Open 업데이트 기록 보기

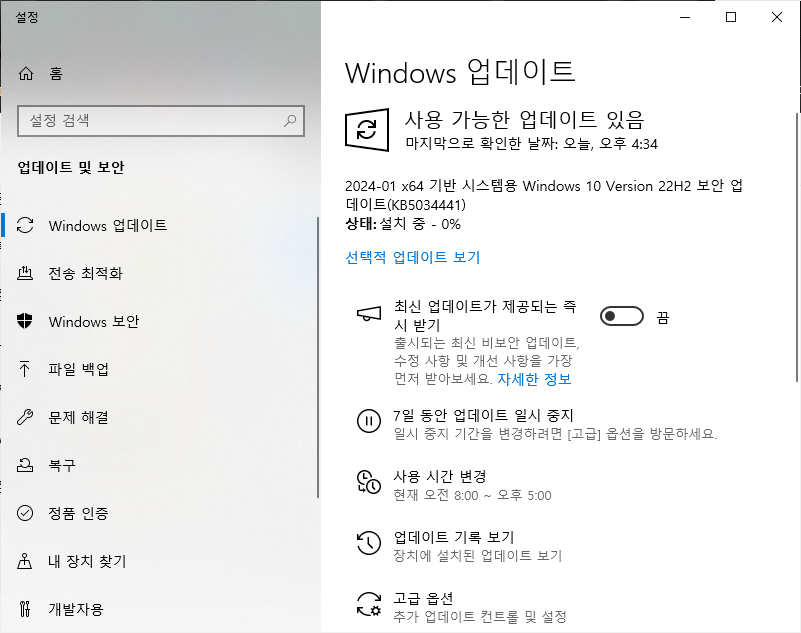459,546
